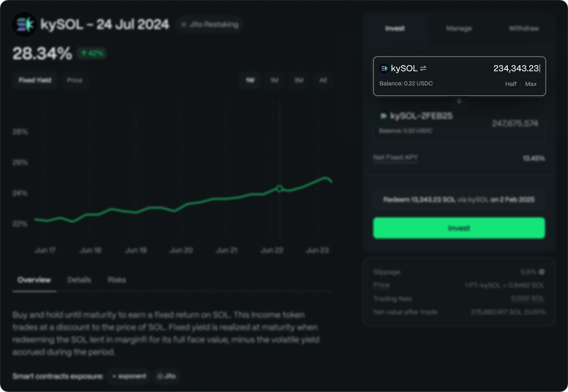Click the green yield change badge
The height and width of the screenshot is (392, 568).
point(92,53)
